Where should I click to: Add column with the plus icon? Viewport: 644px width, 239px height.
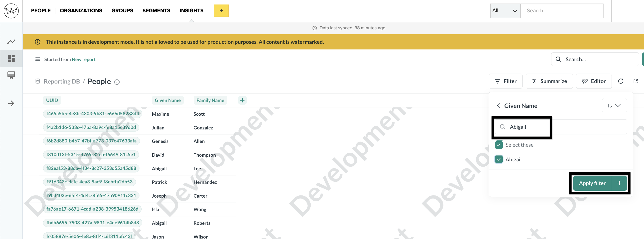click(x=242, y=100)
